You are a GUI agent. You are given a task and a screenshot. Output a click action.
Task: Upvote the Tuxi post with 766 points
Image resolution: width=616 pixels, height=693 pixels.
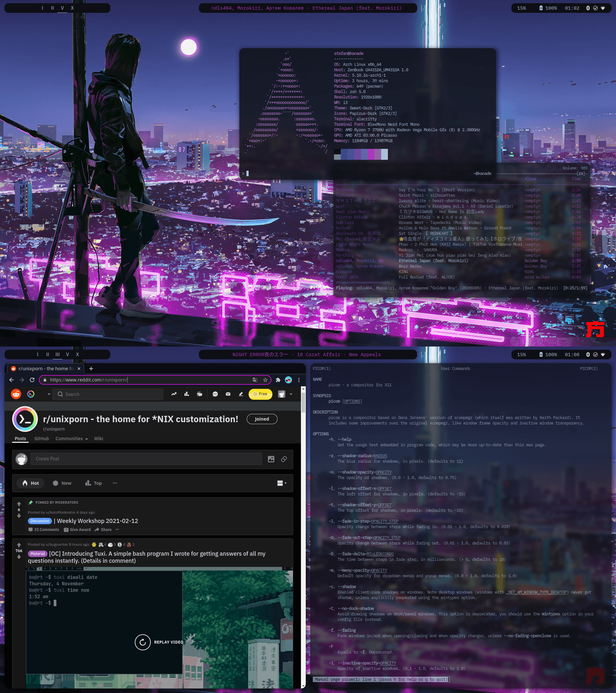[19, 545]
